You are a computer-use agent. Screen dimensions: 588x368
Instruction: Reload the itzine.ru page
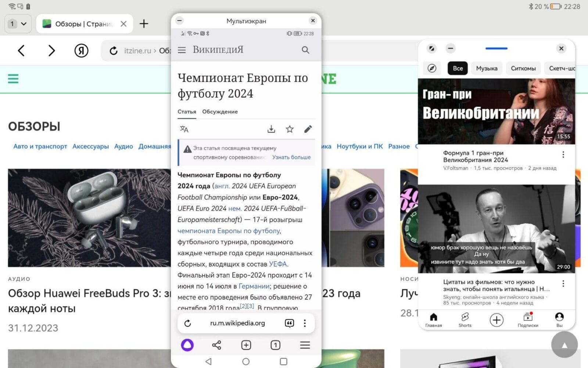click(114, 51)
